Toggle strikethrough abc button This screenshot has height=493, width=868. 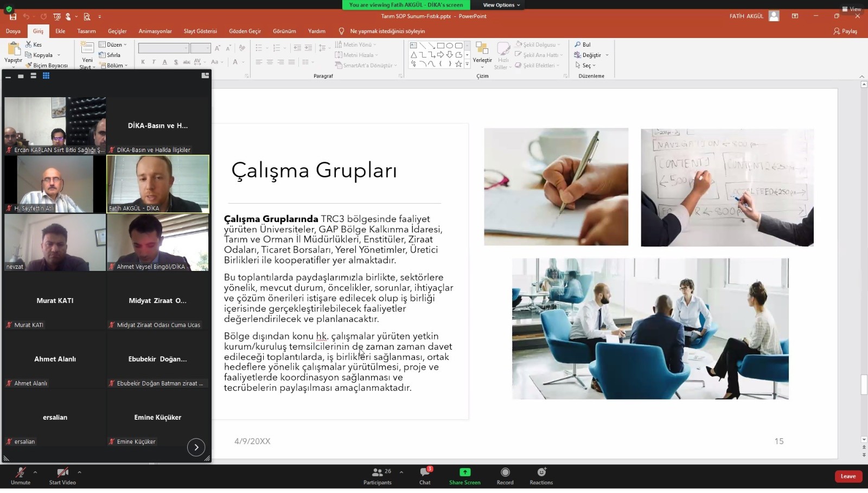click(x=187, y=62)
